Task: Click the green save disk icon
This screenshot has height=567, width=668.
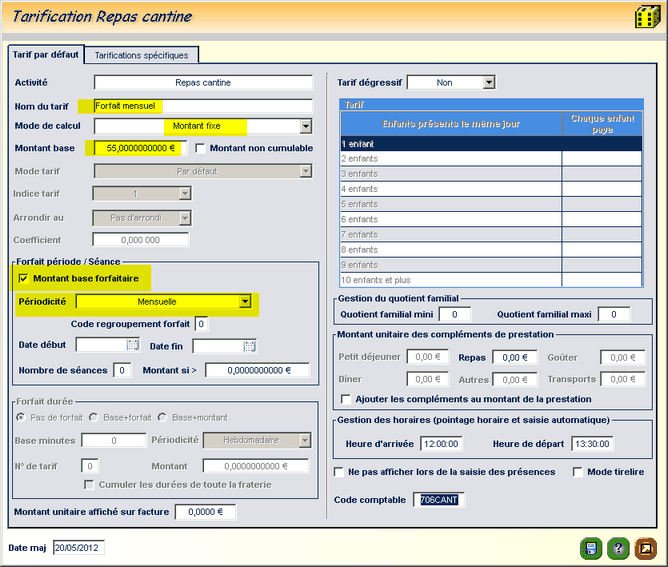Action: (x=590, y=548)
